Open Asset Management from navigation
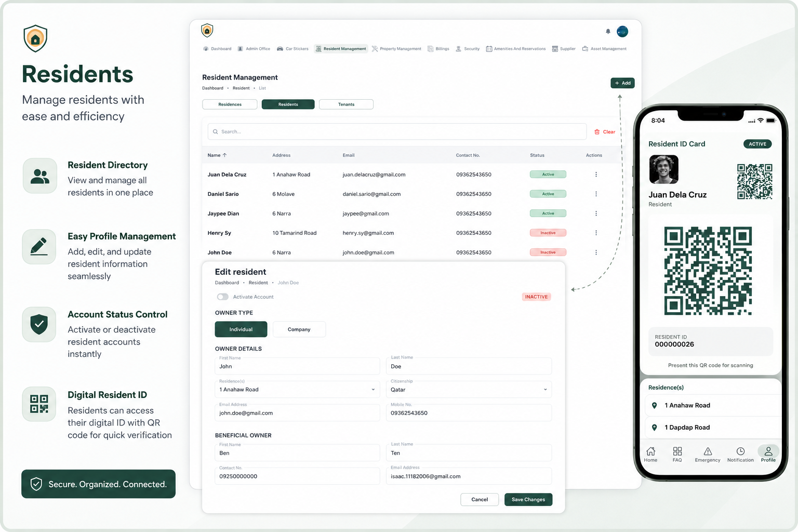 [x=604, y=49]
